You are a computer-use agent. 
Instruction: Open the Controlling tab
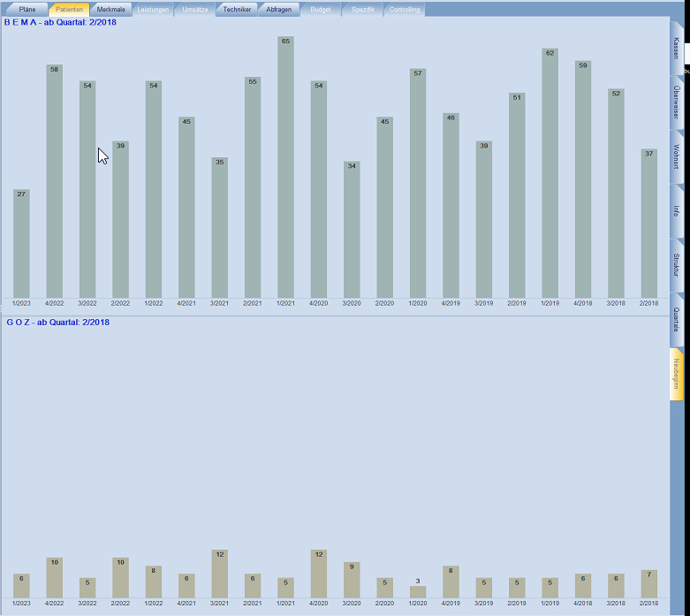point(405,9)
